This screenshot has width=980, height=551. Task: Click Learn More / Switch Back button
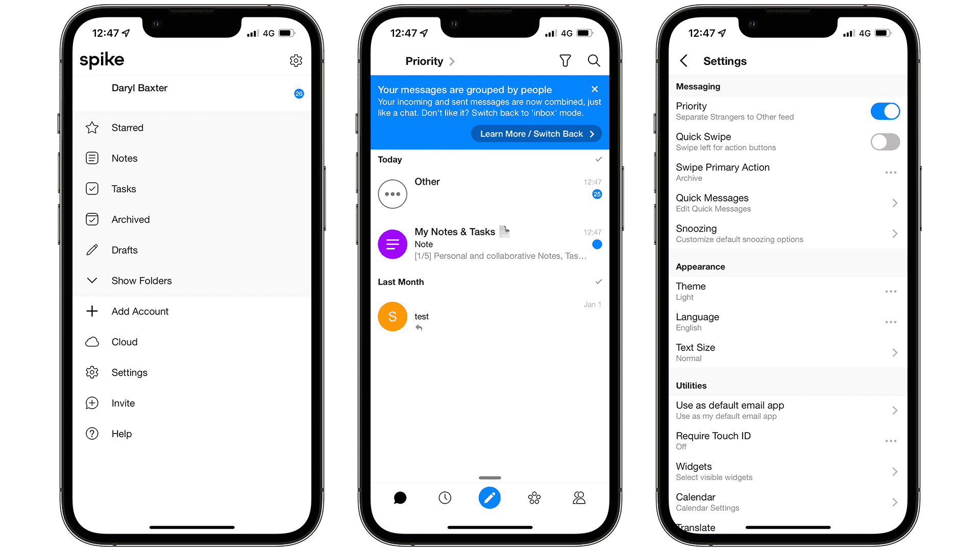[534, 134]
